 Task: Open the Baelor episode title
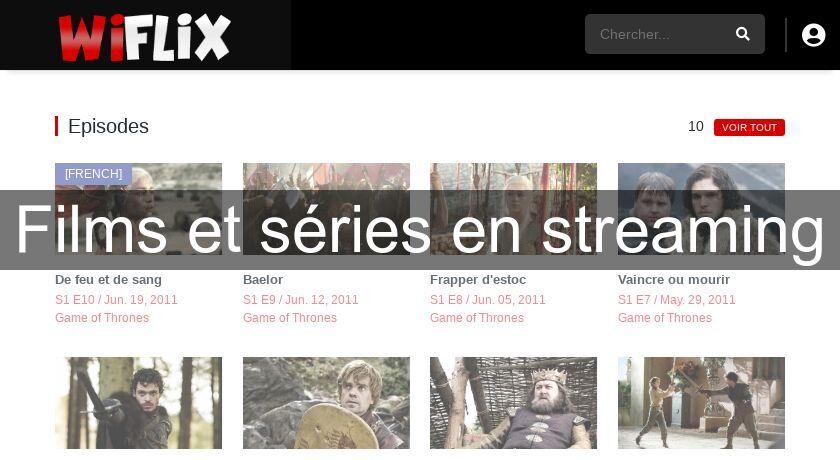tap(262, 280)
